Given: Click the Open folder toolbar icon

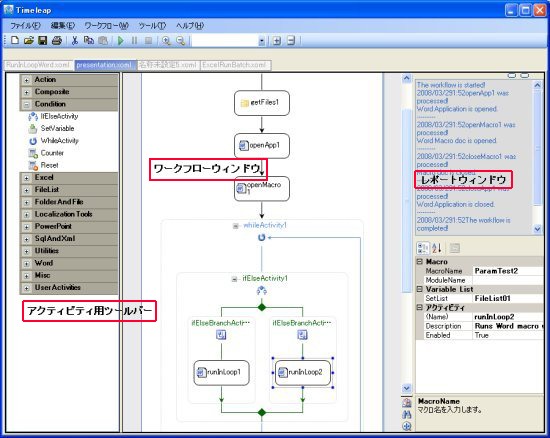Looking at the screenshot, I should 28,40.
